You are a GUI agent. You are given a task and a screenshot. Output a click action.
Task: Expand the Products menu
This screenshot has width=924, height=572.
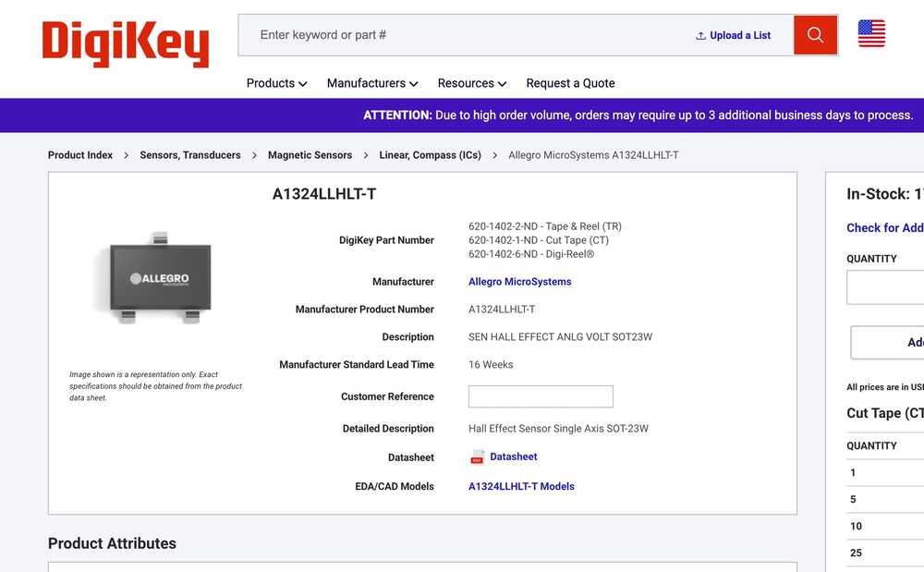pyautogui.click(x=276, y=83)
